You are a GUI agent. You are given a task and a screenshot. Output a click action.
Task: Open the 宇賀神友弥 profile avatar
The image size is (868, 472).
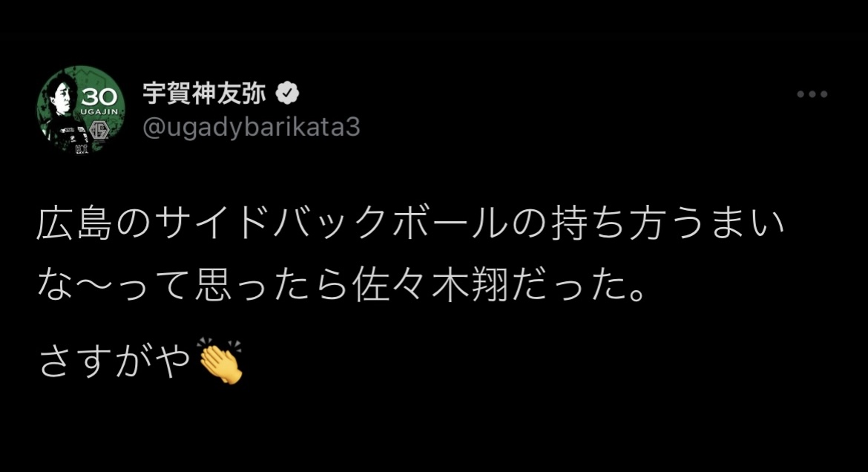(x=81, y=111)
